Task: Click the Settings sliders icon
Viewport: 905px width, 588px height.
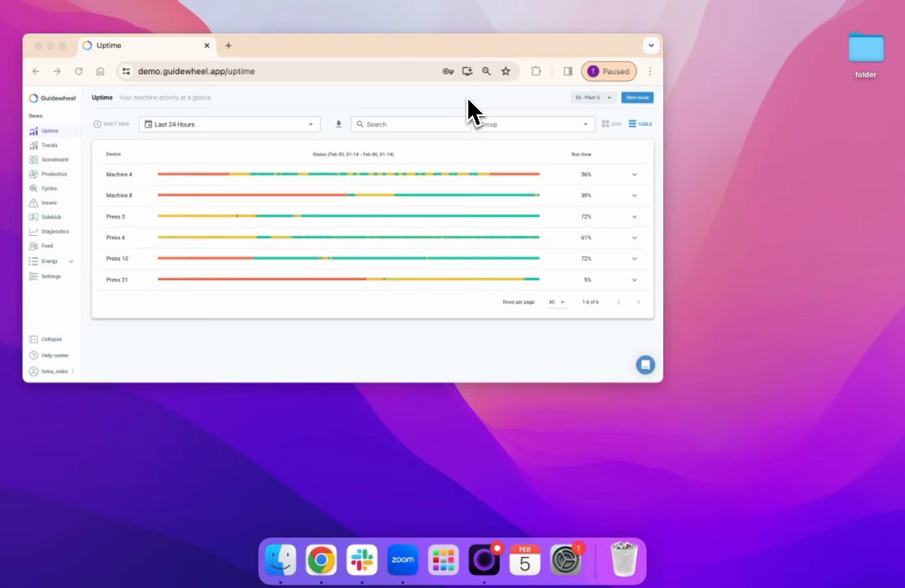Action: click(x=33, y=276)
